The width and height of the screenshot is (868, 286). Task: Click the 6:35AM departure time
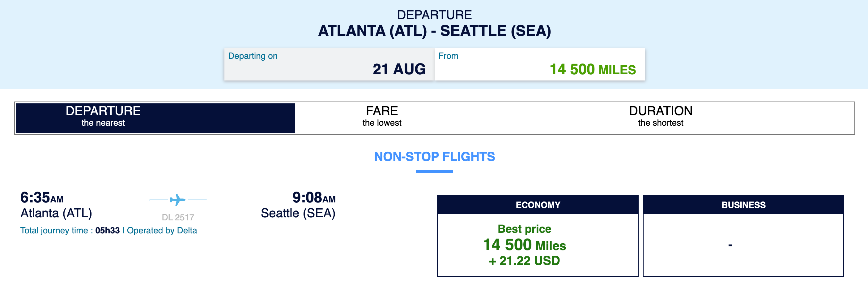(42, 198)
